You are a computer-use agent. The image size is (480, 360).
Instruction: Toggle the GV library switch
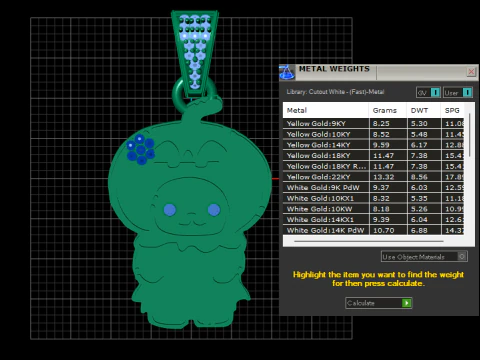(x=428, y=92)
